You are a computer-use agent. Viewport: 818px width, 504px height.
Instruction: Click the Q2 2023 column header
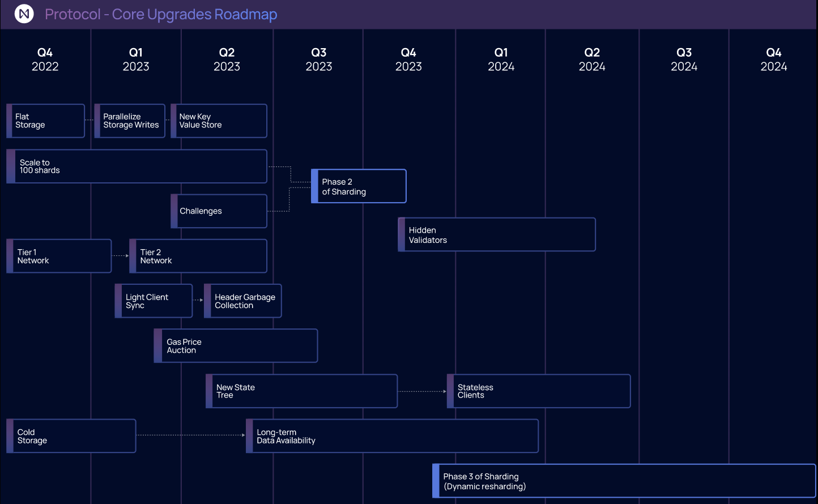click(227, 59)
